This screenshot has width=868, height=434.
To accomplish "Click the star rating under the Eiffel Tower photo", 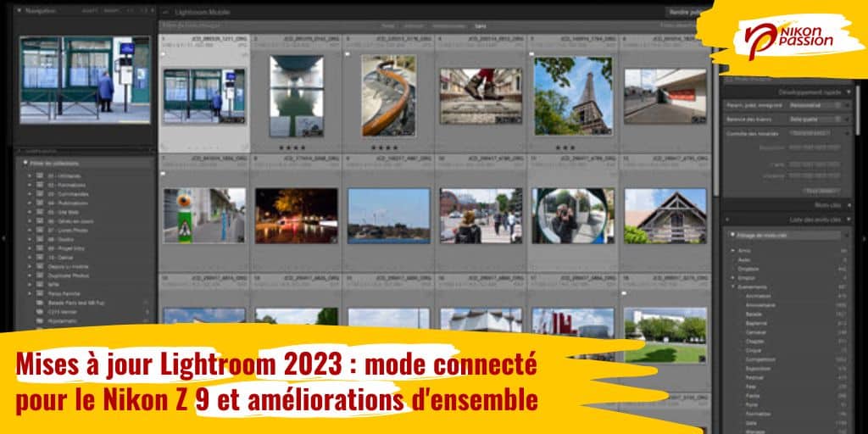I will click(565, 147).
